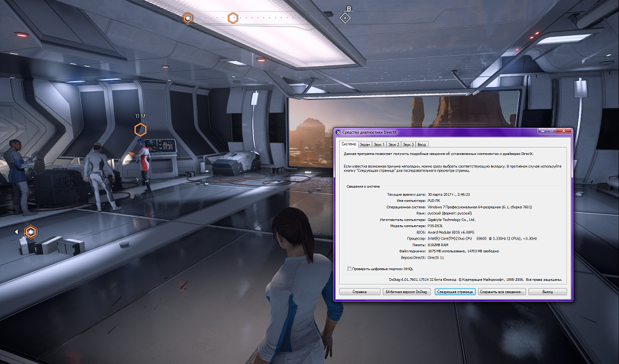Viewport: 619px width, 364px height.
Task: Click Gigabyte Technology Co., Ltd. text
Action: coord(451,220)
